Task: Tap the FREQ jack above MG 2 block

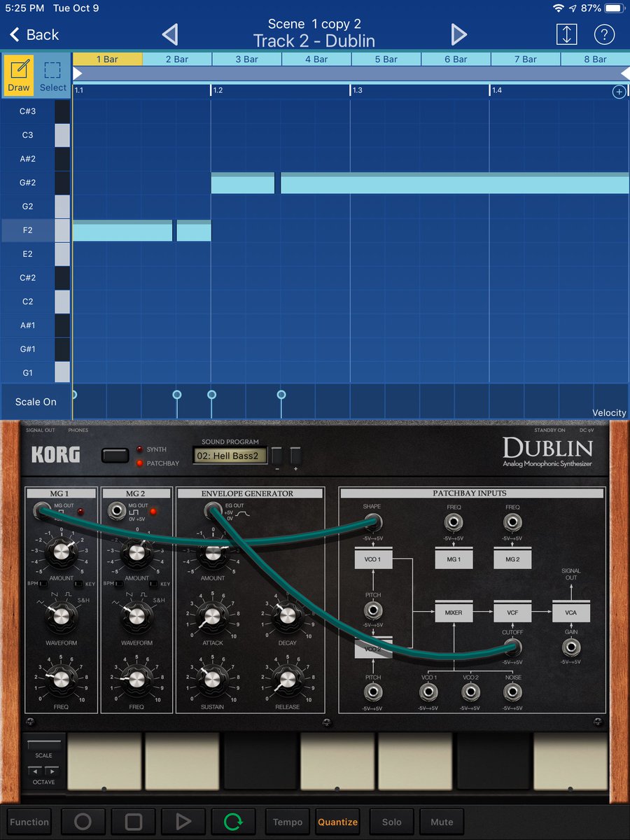Action: 512,521
